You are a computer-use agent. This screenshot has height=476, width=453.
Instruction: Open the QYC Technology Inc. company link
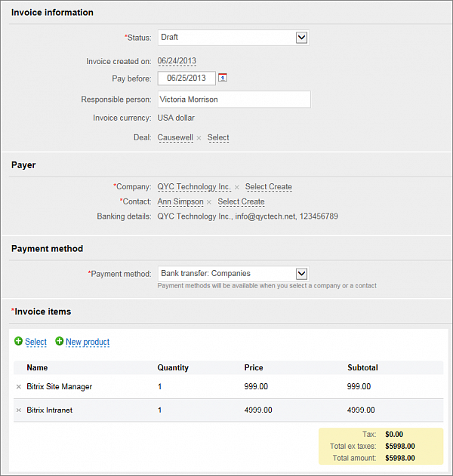194,187
